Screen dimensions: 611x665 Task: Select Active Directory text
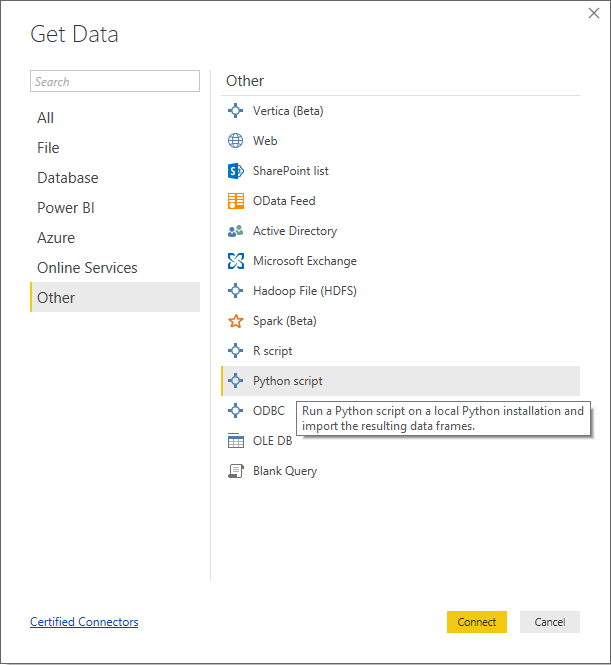(x=295, y=231)
